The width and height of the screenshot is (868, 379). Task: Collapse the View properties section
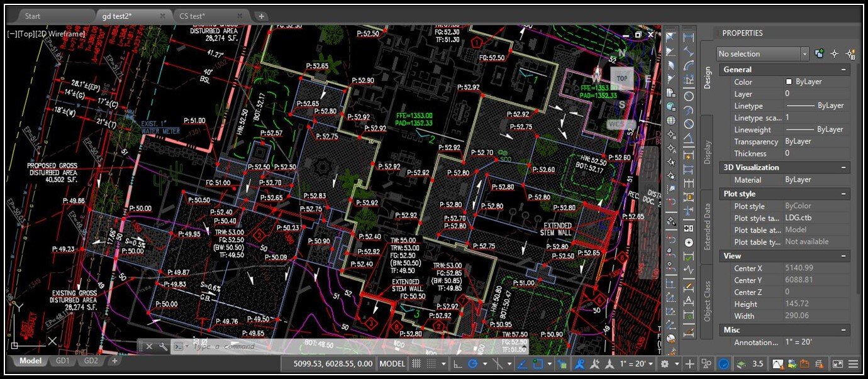pos(843,256)
